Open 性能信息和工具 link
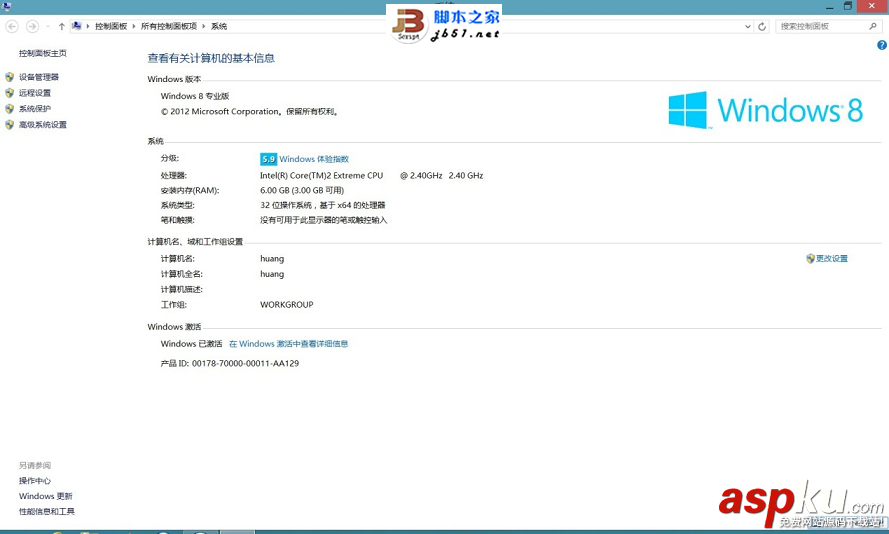Screen dimensions: 889x534 [x=46, y=511]
